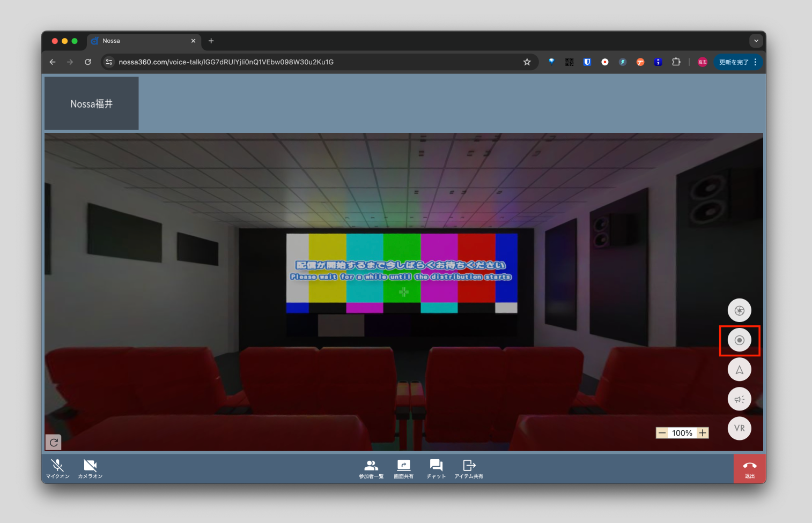Screen dimensions: 812x523
Task: Bookmark this page with the star
Action: pyautogui.click(x=527, y=62)
